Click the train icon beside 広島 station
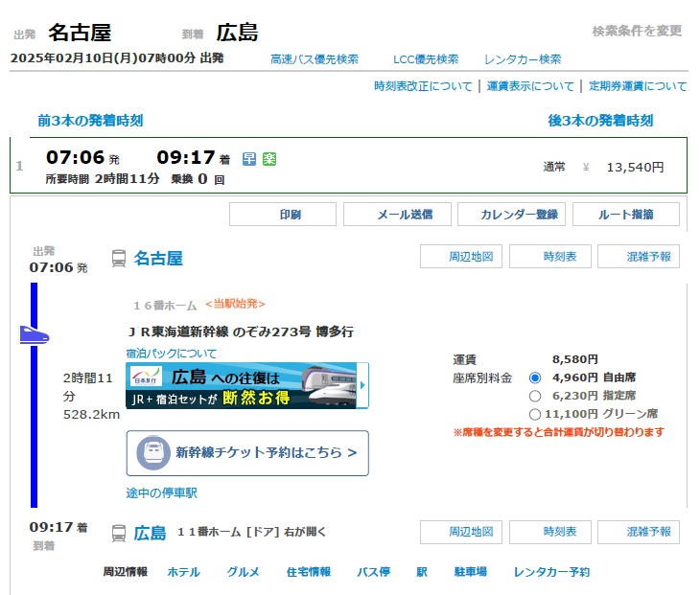The width and height of the screenshot is (700, 595). 119,534
